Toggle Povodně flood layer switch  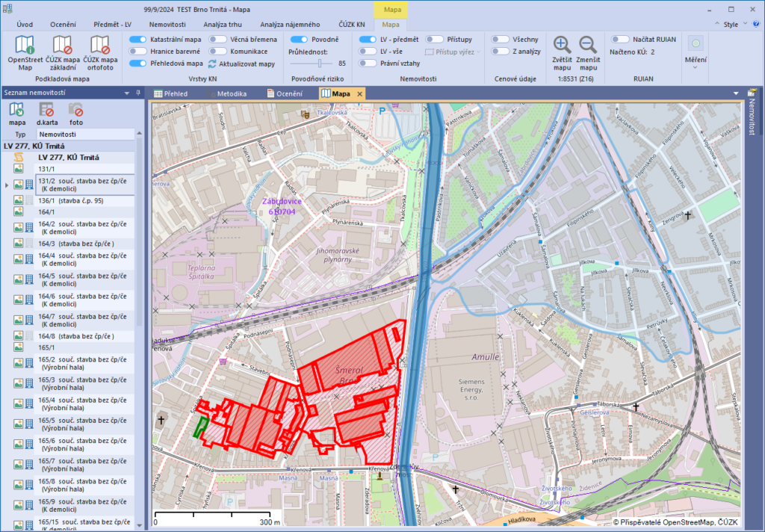(299, 39)
